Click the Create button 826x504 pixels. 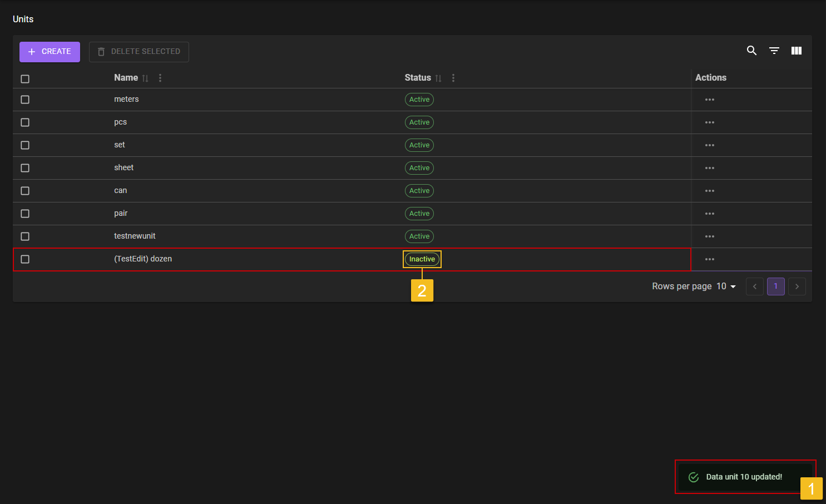[x=50, y=52]
